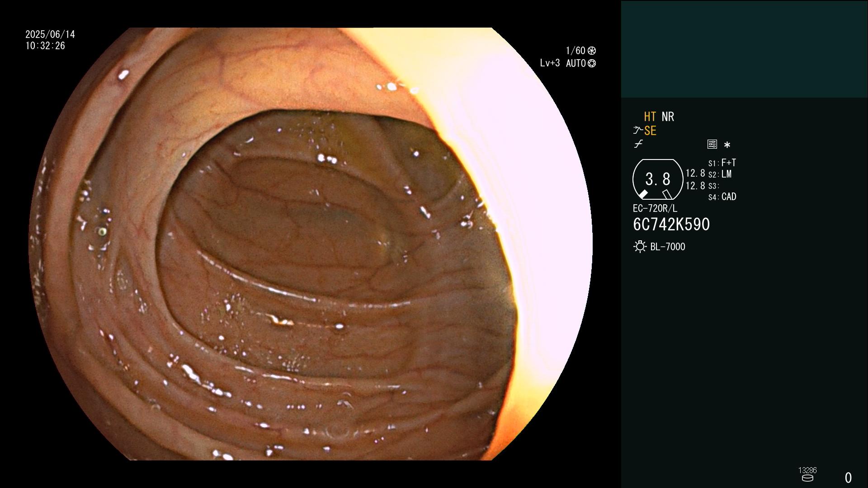This screenshot has width=868, height=488.
Task: Click the light source bulb icon
Action: [x=640, y=247]
